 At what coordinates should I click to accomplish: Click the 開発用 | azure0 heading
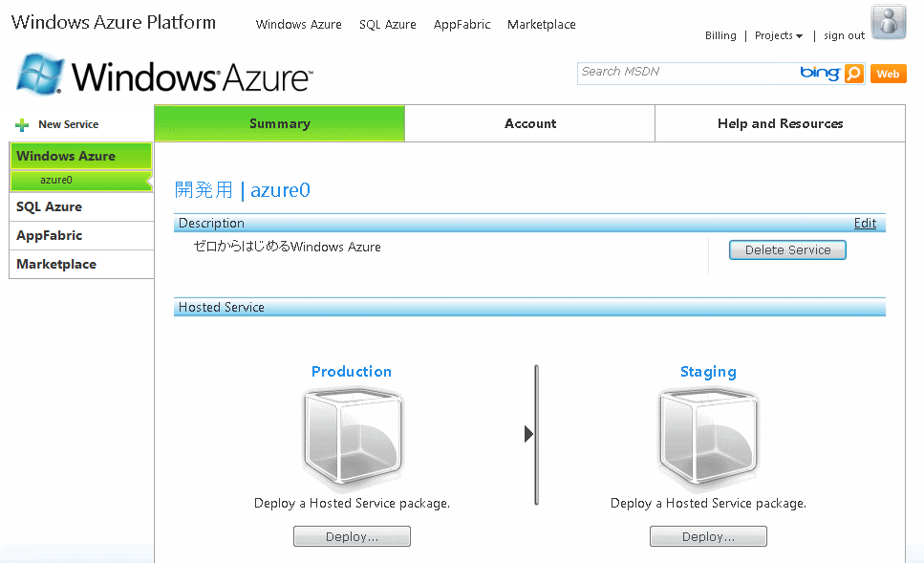click(x=242, y=190)
